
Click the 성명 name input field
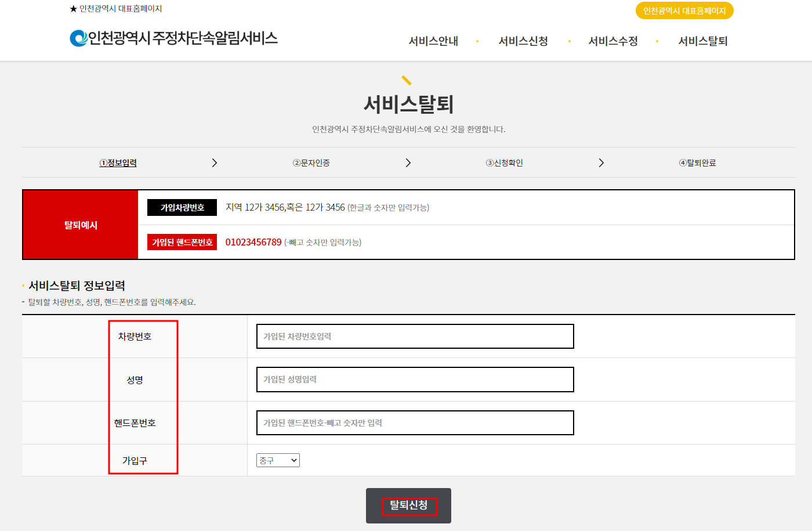[x=415, y=380]
